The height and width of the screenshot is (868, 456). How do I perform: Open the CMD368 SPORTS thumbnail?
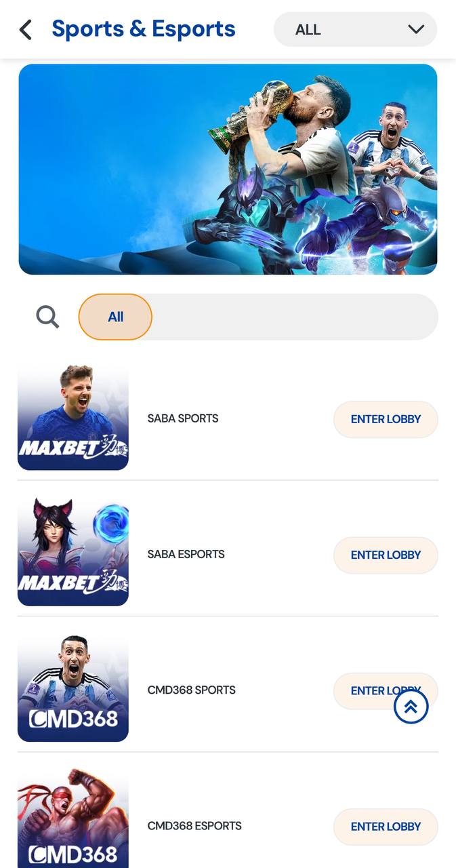point(73,688)
